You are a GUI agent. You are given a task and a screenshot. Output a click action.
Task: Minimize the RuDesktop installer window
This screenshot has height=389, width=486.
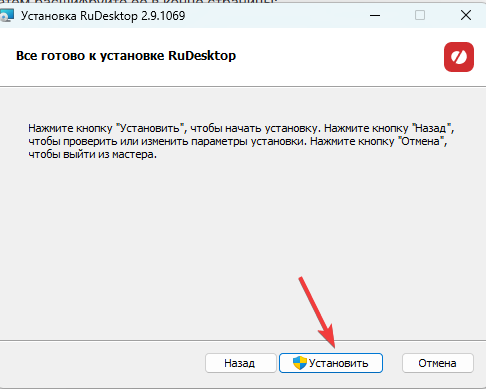point(375,15)
